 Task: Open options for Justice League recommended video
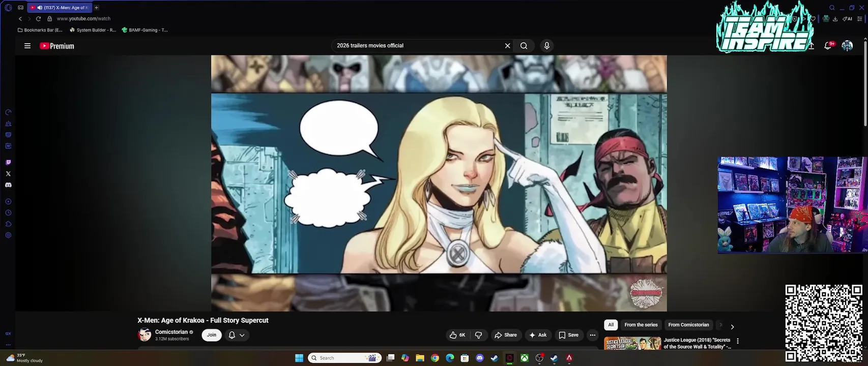click(x=738, y=341)
